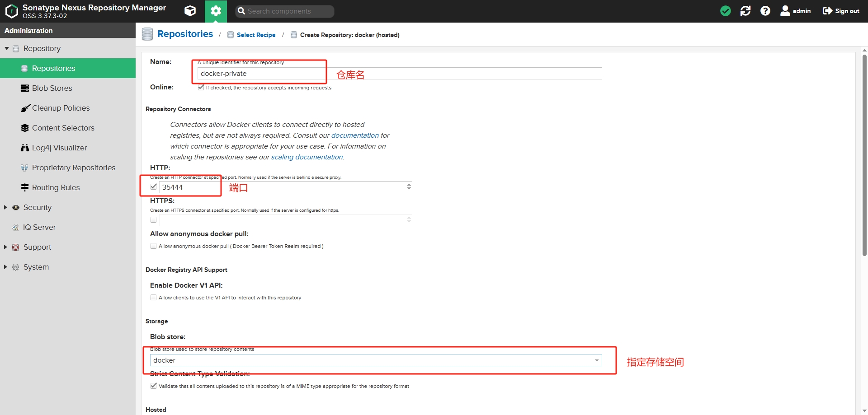Open Content Selectors in the sidebar

tap(68, 128)
